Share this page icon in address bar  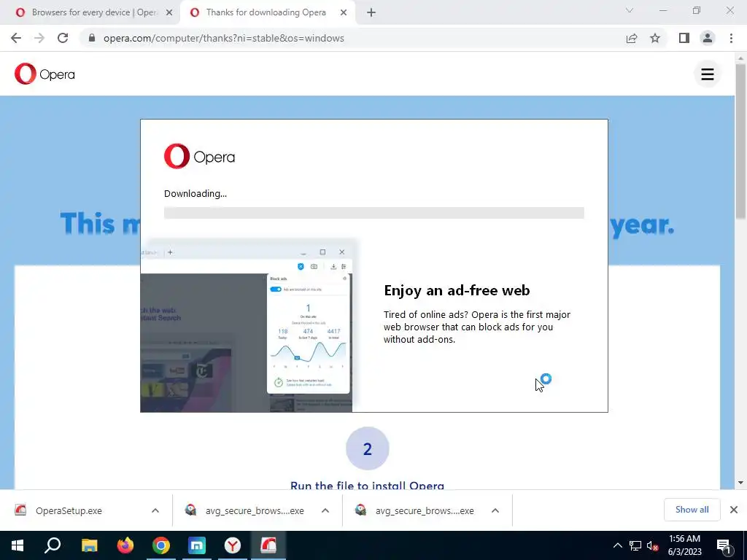pyautogui.click(x=632, y=38)
